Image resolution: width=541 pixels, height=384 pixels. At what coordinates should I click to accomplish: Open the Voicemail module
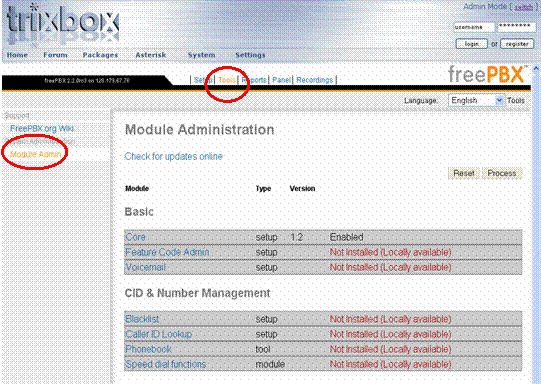(x=146, y=267)
